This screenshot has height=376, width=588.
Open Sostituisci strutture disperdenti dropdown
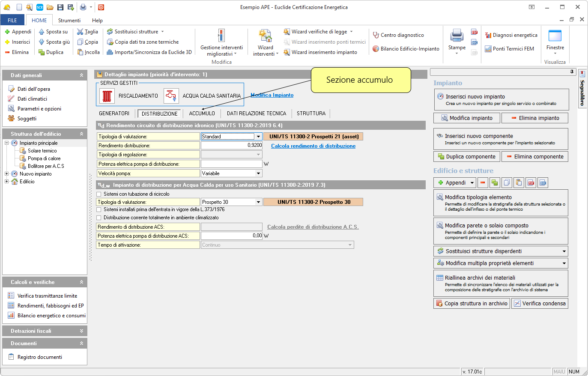click(564, 251)
